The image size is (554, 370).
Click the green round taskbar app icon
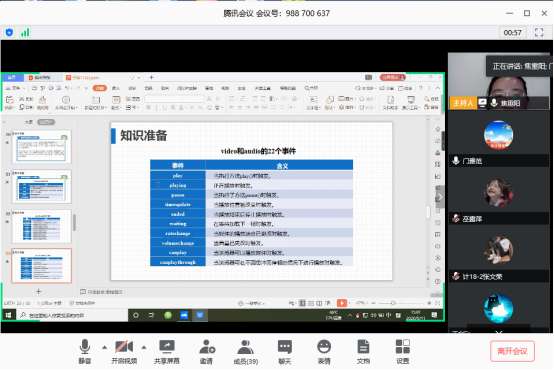(x=168, y=315)
